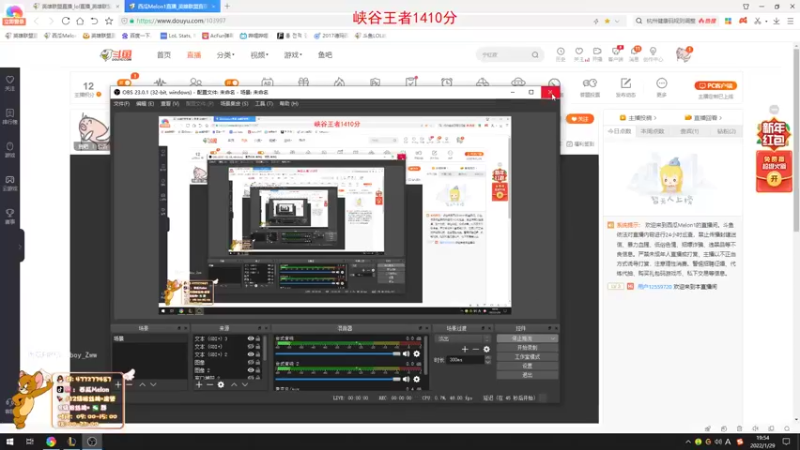This screenshot has height=450, width=800.
Task: Open OBS 文件(F) menu
Action: click(121, 104)
